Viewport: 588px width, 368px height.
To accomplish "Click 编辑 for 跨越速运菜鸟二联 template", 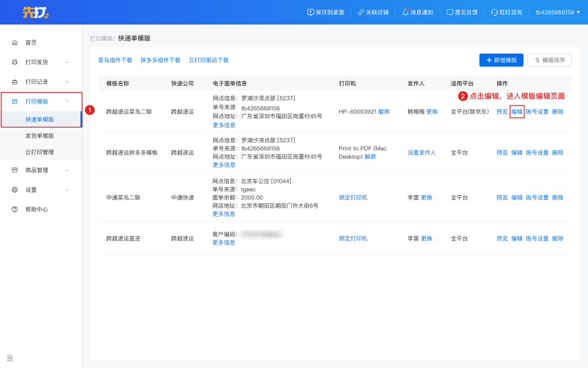I will [517, 112].
